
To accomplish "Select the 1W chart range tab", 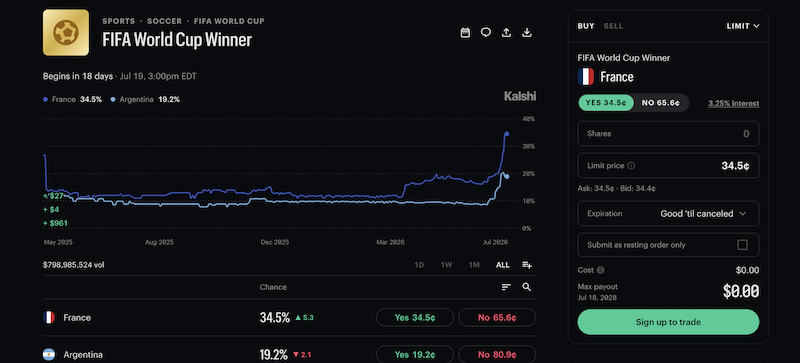I will click(x=446, y=265).
